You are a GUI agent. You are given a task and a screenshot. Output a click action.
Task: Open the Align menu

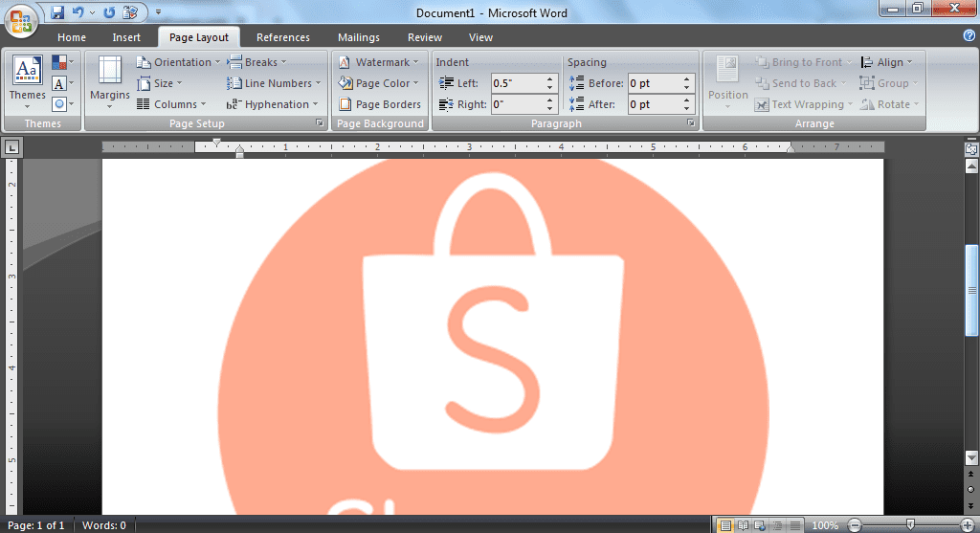click(887, 62)
